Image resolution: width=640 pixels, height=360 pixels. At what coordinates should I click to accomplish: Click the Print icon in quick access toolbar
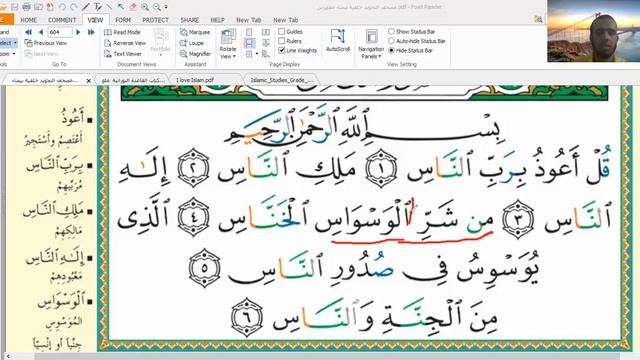click(x=26, y=7)
